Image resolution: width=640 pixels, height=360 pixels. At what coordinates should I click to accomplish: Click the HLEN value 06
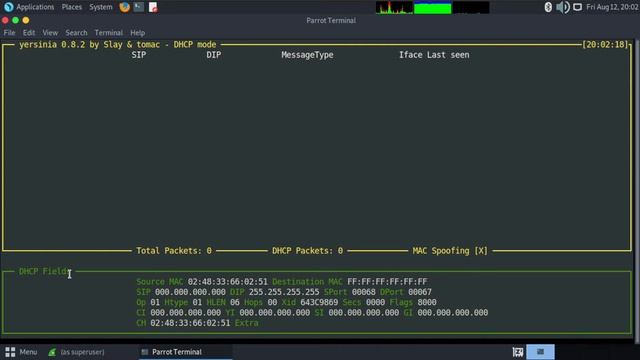(x=235, y=302)
